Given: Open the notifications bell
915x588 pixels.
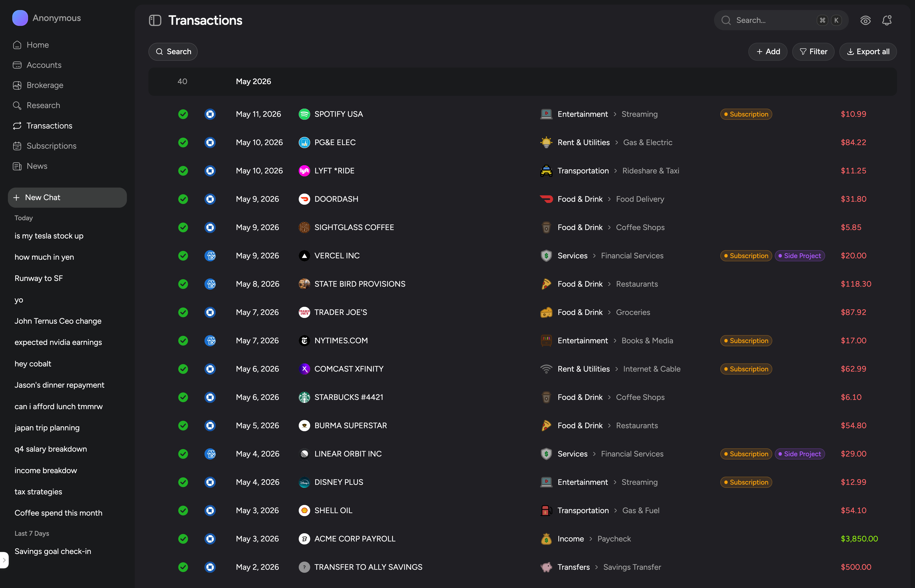Looking at the screenshot, I should click(x=887, y=20).
